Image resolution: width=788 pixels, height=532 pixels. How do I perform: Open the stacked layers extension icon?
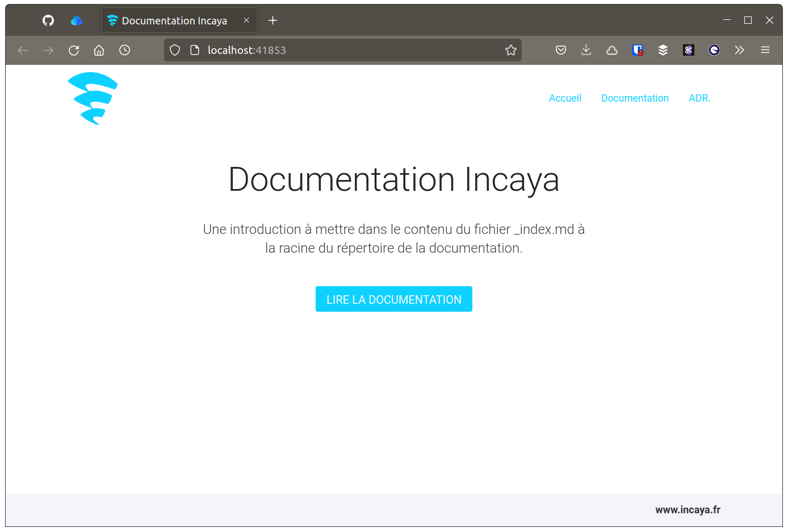pos(663,51)
